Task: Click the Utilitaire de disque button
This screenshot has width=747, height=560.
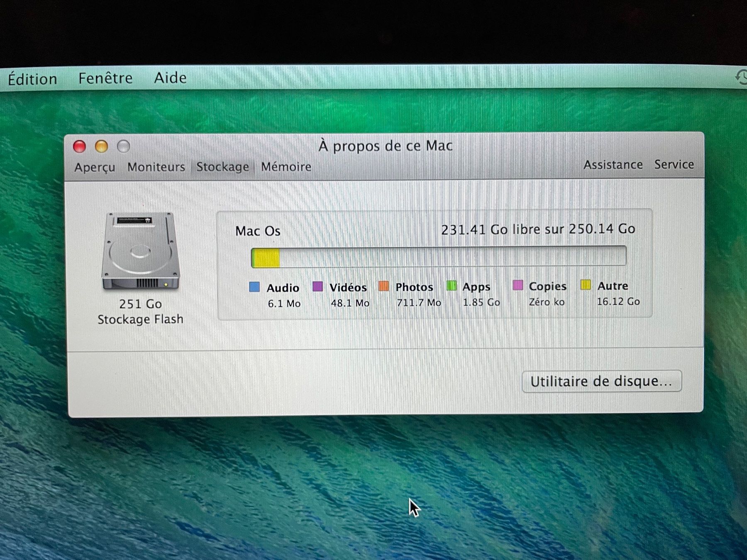Action: [x=601, y=381]
